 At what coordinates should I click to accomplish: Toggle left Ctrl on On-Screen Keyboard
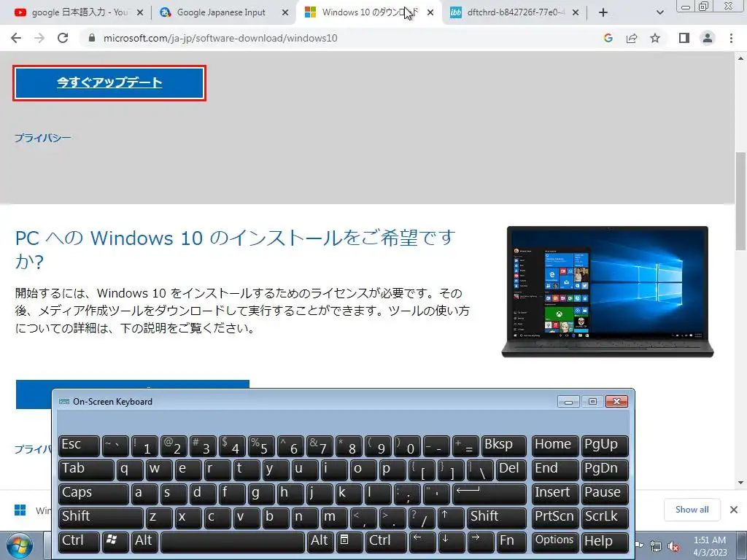(79, 542)
